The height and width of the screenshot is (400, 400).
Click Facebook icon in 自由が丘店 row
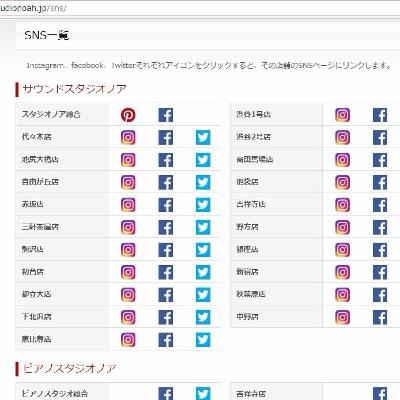[166, 182]
